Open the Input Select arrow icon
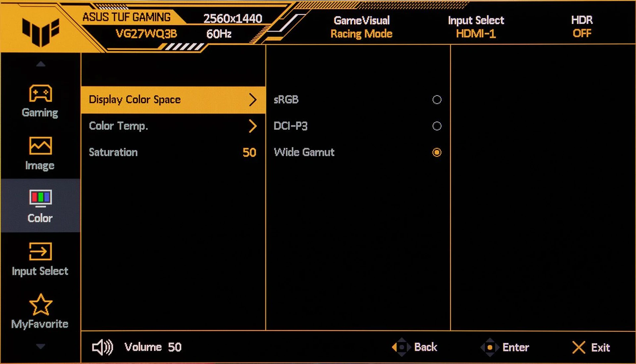Screen dimensions: 636x364 [40, 251]
